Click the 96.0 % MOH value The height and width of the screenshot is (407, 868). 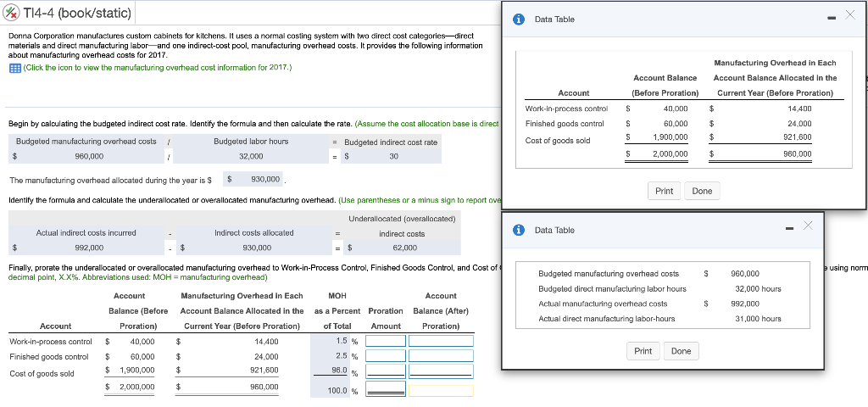point(341,371)
